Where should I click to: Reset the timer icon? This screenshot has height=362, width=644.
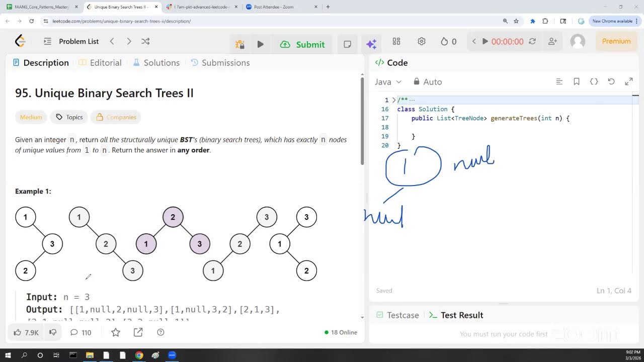point(532,41)
